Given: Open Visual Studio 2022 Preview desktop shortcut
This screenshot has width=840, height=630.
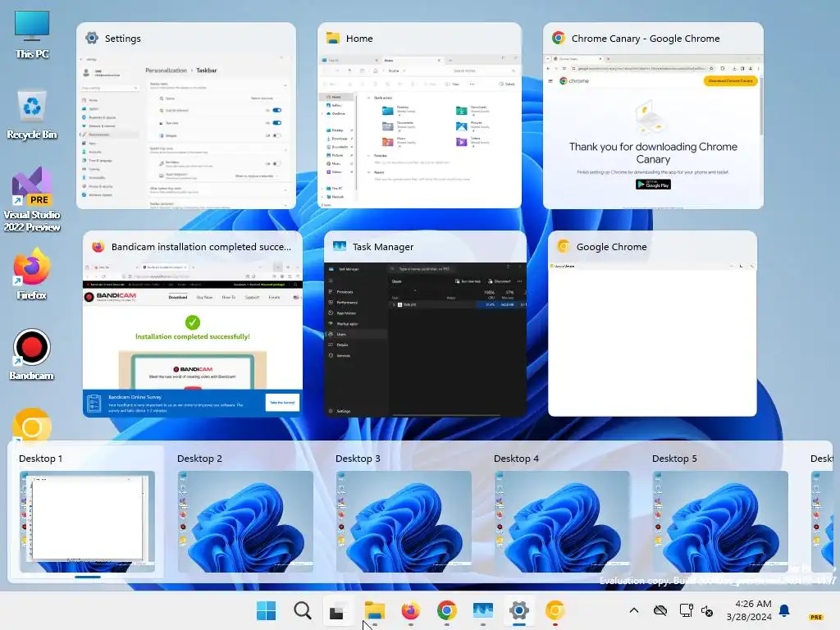Looking at the screenshot, I should click(32, 199).
